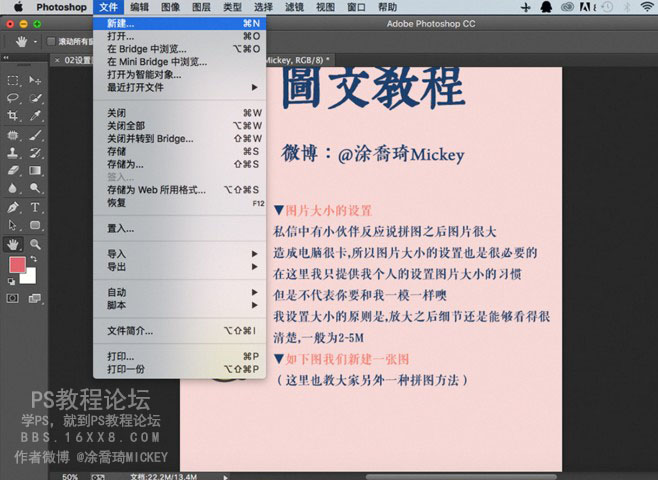The height and width of the screenshot is (480, 658).
Task: Change the screen mode
Action: [35, 298]
